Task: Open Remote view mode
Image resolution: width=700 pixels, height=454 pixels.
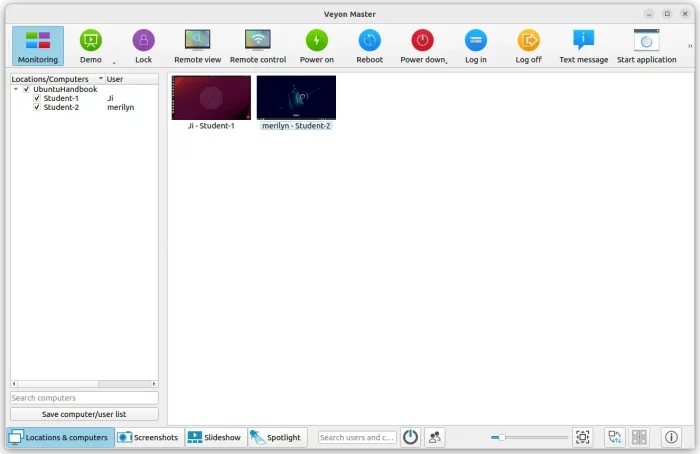Action: click(x=197, y=46)
